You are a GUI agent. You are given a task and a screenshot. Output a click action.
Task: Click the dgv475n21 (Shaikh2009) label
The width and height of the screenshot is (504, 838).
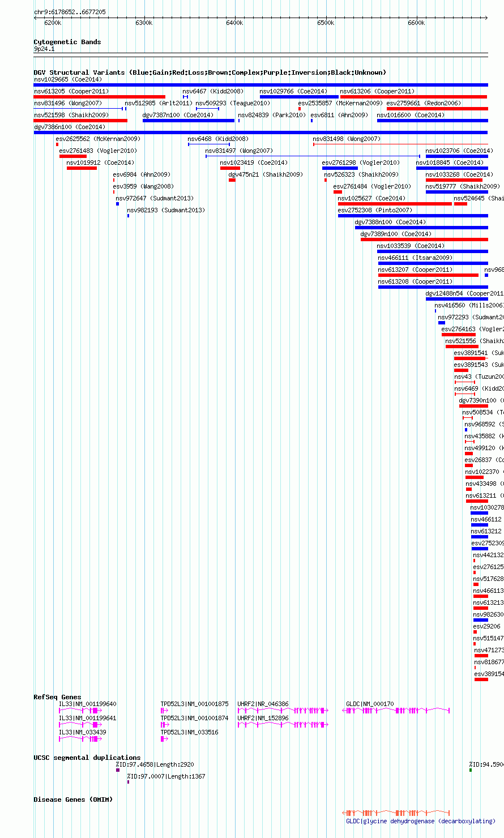[266, 174]
